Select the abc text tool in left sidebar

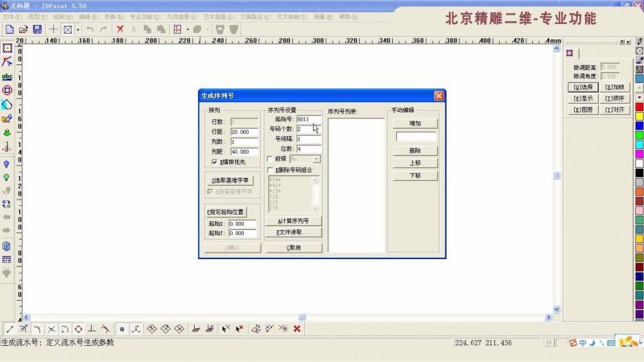7,76
